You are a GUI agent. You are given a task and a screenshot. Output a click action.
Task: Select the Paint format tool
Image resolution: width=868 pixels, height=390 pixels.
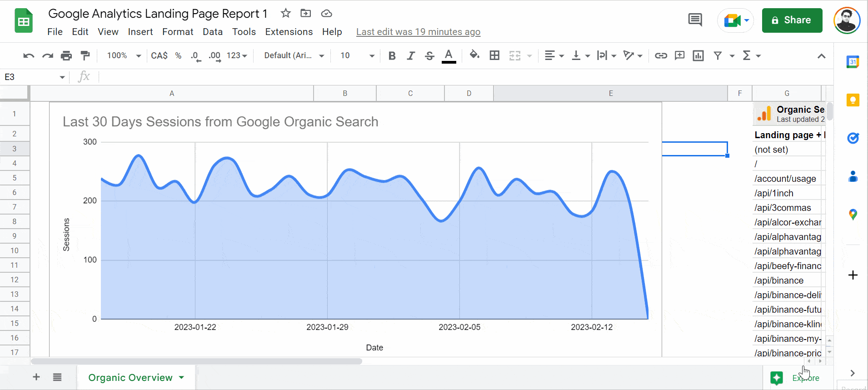click(85, 55)
